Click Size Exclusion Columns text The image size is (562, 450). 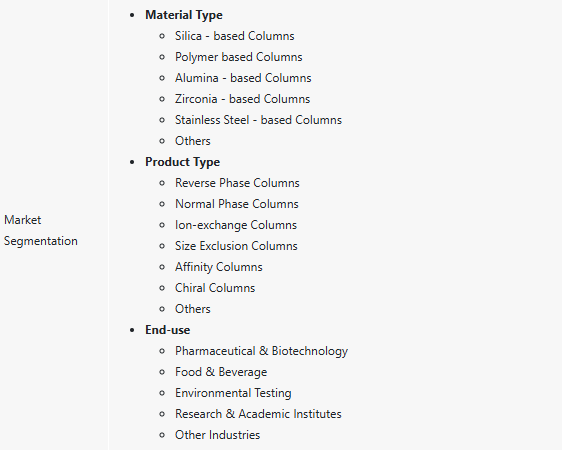coord(236,246)
